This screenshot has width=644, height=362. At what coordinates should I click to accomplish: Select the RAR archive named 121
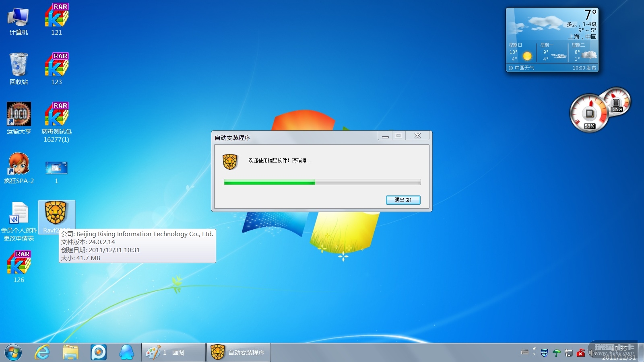pos(56,20)
